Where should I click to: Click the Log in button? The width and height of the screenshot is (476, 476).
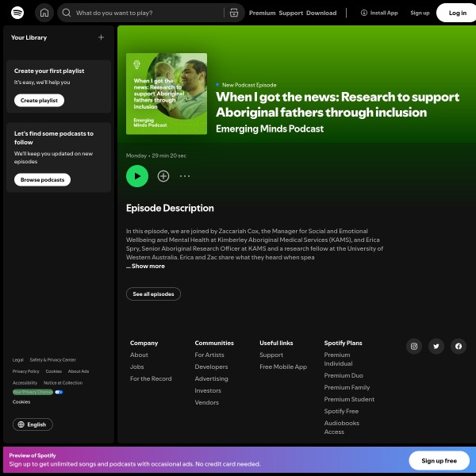(457, 13)
